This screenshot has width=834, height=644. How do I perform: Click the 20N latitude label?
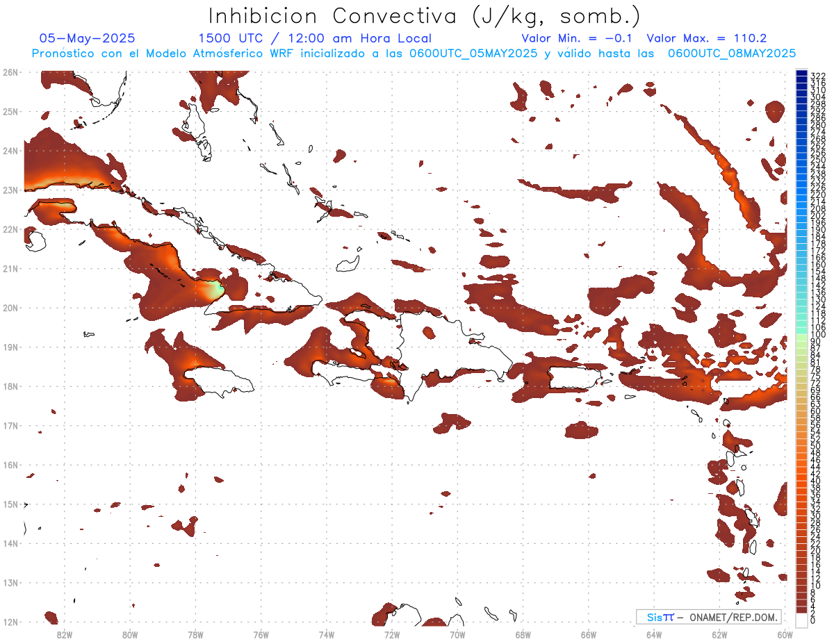[10, 307]
